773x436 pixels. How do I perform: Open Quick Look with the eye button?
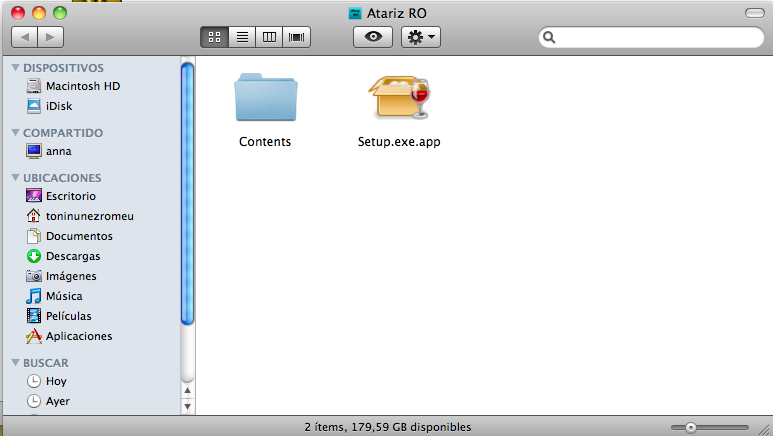pyautogui.click(x=373, y=37)
